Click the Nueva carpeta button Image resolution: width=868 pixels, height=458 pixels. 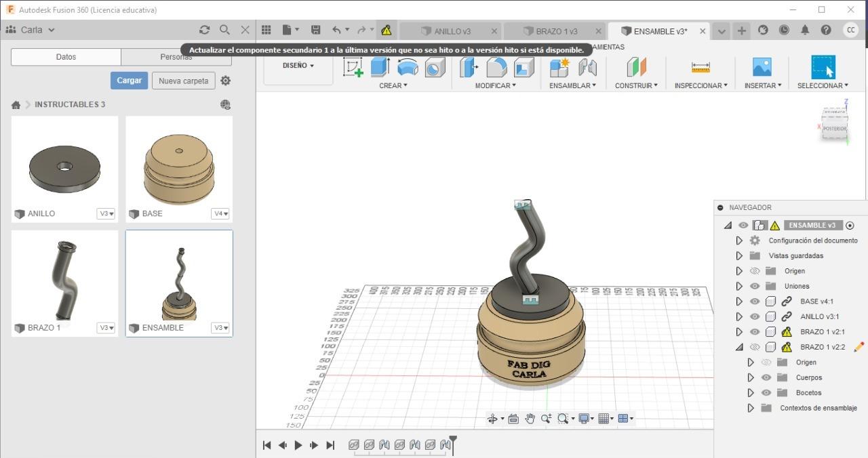pyautogui.click(x=183, y=81)
